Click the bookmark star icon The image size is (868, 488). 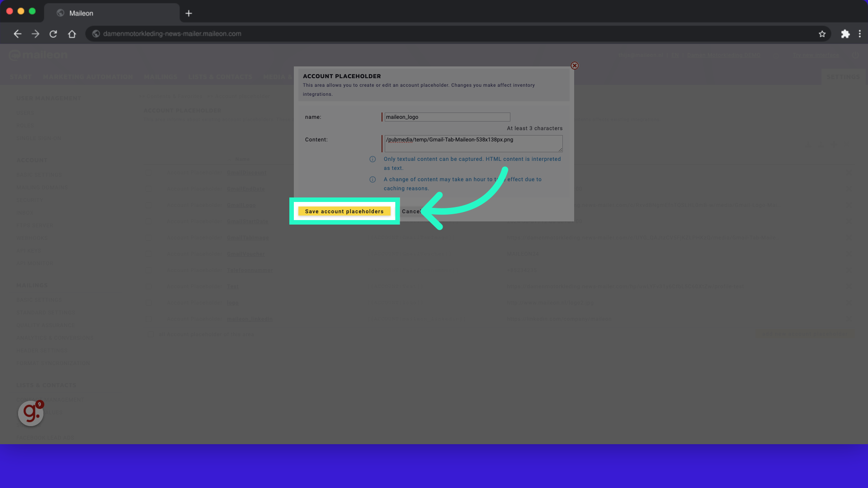(x=823, y=33)
